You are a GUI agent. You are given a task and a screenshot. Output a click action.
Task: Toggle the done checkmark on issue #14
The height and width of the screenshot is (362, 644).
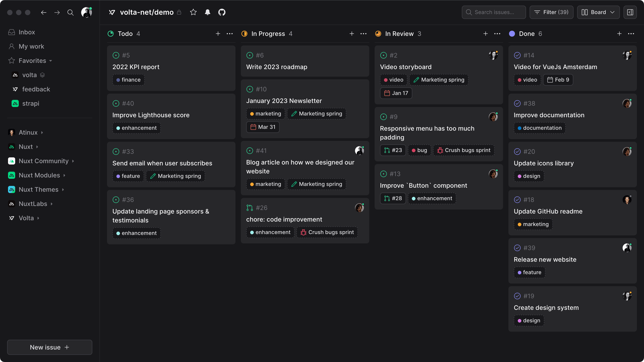tap(517, 55)
